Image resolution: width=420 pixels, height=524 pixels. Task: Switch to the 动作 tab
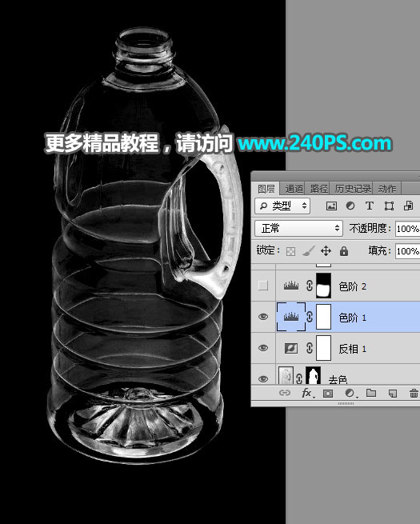tap(387, 189)
